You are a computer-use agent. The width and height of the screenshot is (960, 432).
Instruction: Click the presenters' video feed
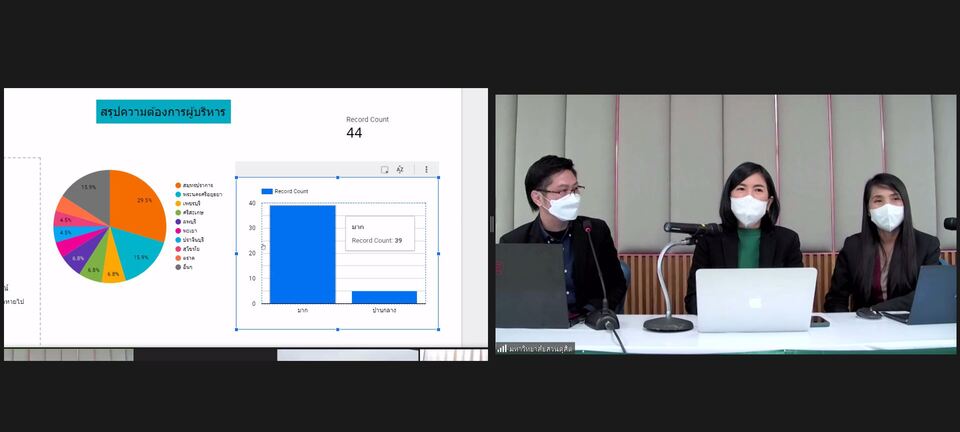point(726,224)
